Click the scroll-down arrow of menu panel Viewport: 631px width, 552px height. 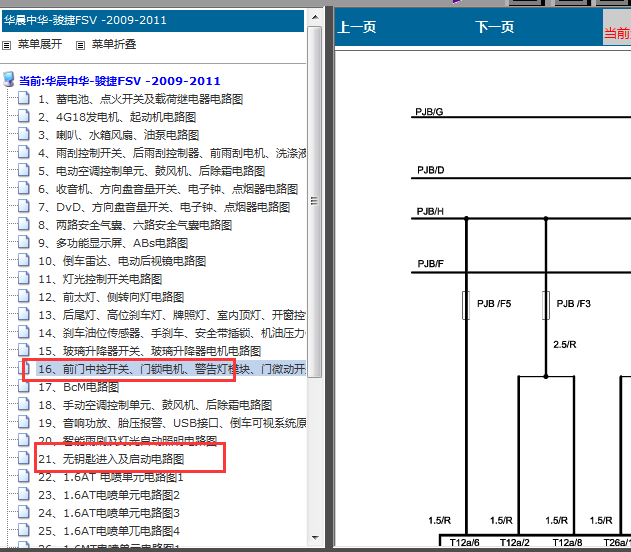(315, 538)
